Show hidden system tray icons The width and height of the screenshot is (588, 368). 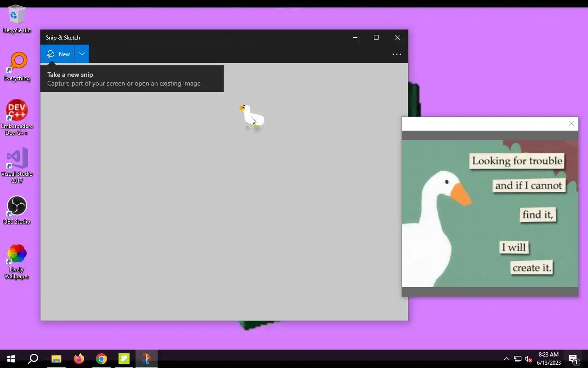pos(506,359)
